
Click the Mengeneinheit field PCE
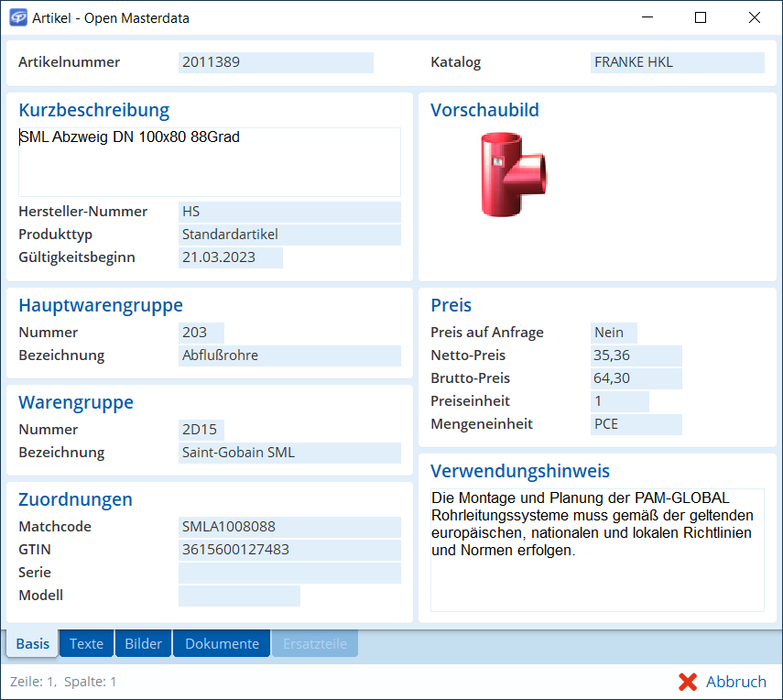tap(636, 424)
